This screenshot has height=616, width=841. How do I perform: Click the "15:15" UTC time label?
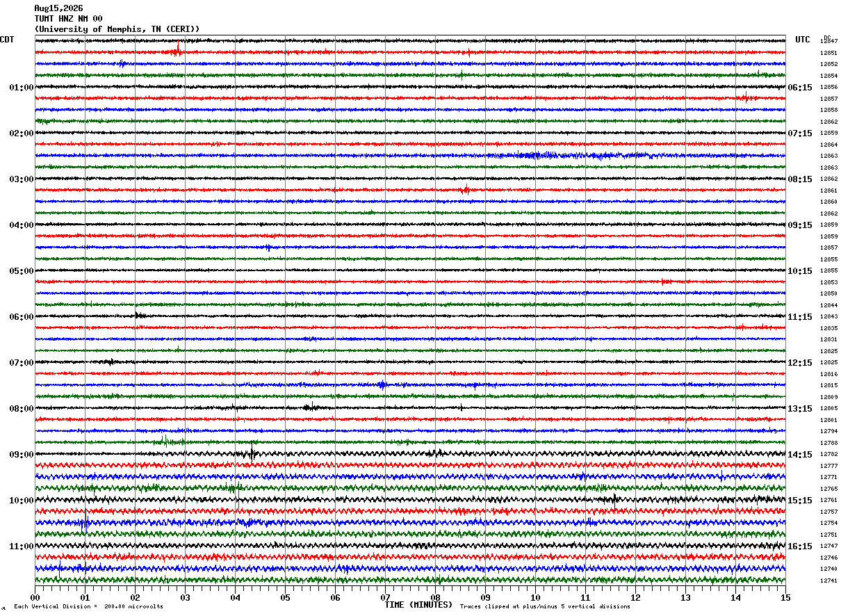pyautogui.click(x=800, y=501)
